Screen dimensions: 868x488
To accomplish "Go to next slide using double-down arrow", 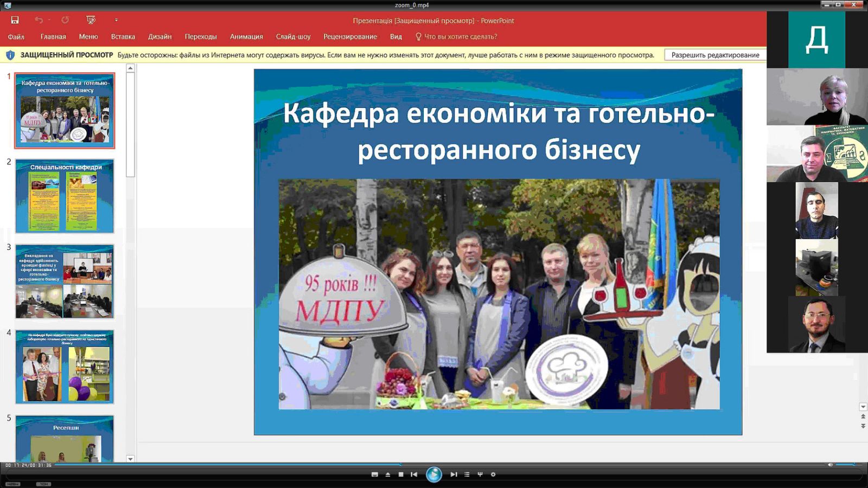I will point(863,427).
